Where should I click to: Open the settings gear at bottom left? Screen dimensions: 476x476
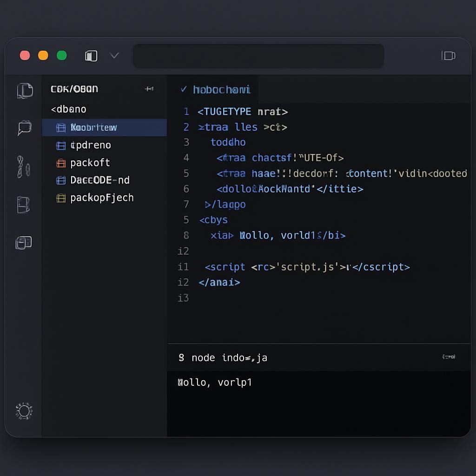point(24,411)
